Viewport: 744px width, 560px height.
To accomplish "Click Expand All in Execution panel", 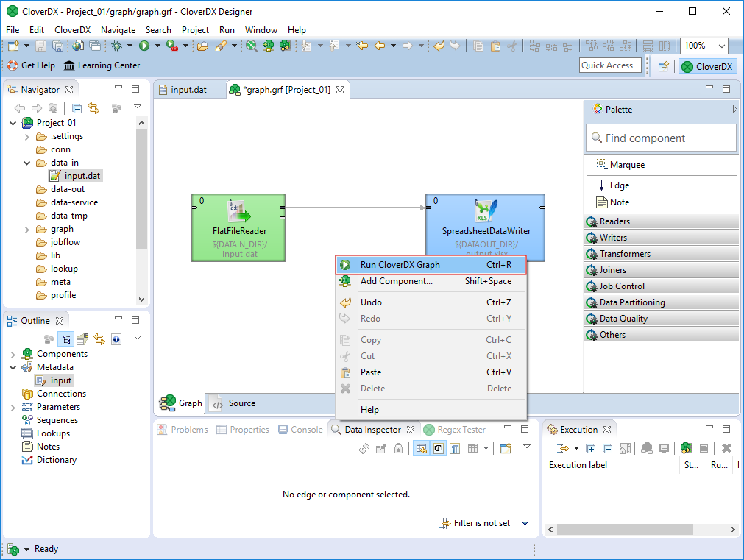I will (x=590, y=448).
